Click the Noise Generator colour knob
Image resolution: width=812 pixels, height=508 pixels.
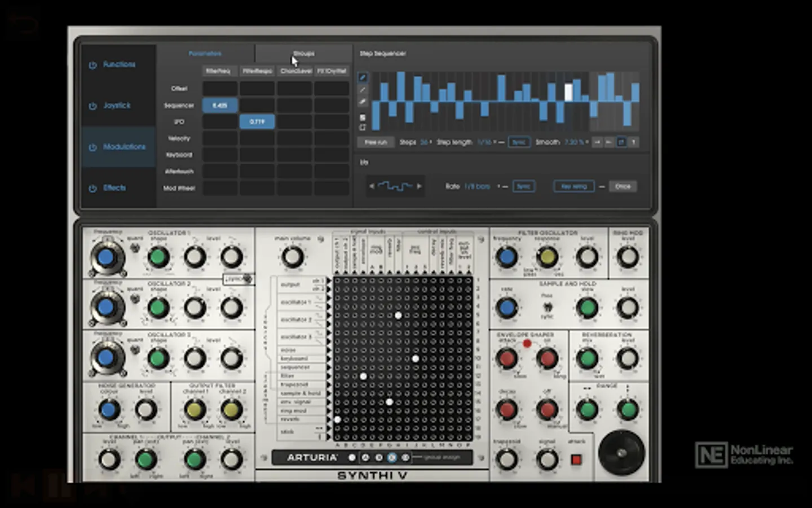point(109,410)
